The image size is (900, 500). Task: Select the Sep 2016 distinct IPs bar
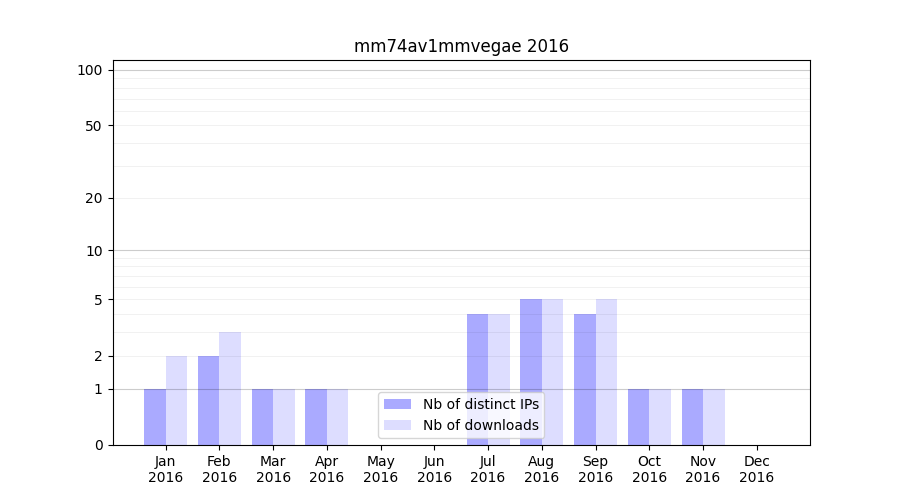(x=584, y=379)
